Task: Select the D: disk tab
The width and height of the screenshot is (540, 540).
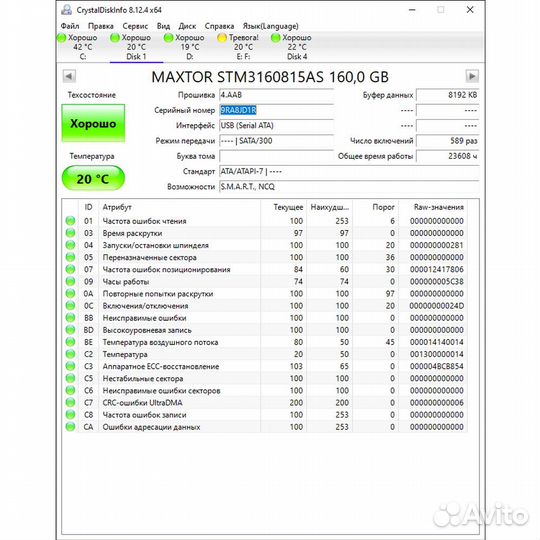Action: [x=190, y=47]
